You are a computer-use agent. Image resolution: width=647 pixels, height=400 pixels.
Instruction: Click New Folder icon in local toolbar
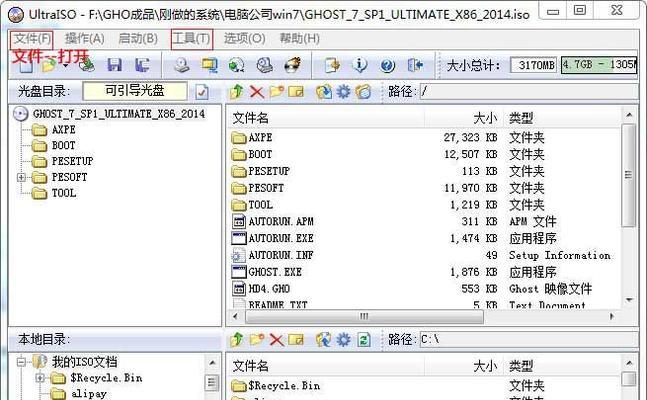pos(257,339)
